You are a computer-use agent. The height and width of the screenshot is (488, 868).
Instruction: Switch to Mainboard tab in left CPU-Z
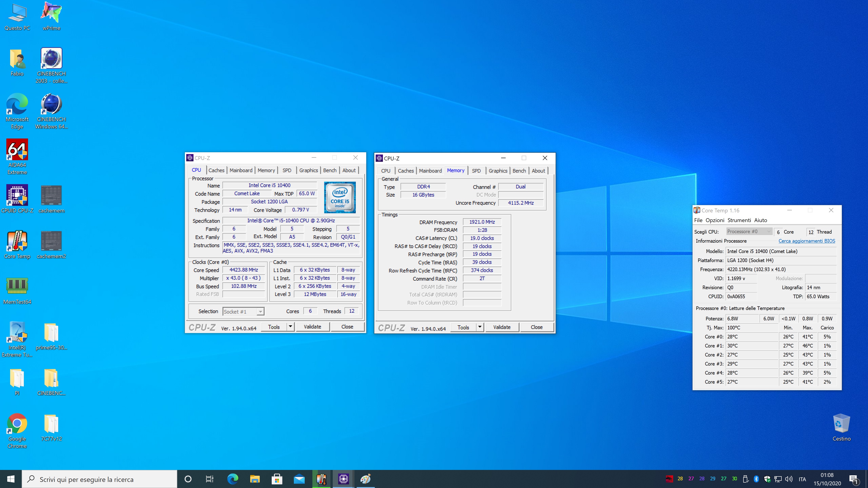pyautogui.click(x=241, y=170)
